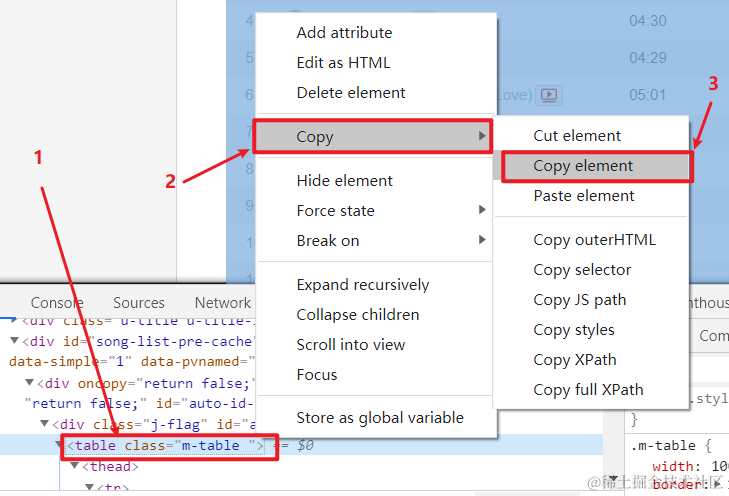Collapse the j-flag div node

44,423
